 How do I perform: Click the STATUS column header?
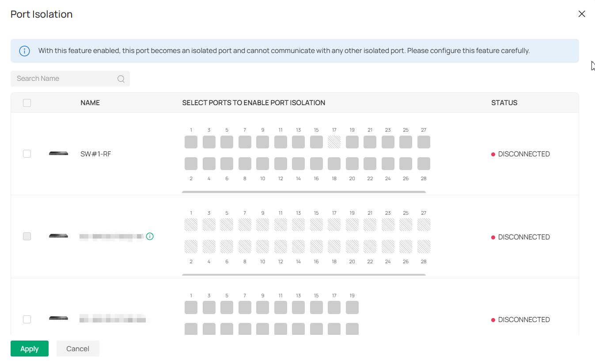504,103
